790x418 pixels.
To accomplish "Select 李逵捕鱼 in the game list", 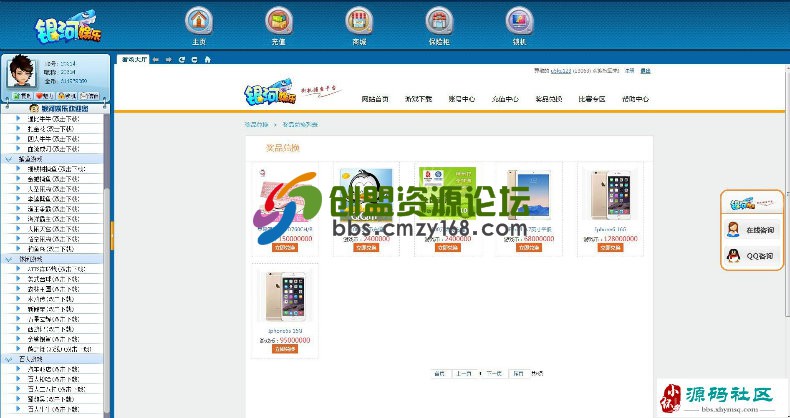I will click(52, 199).
